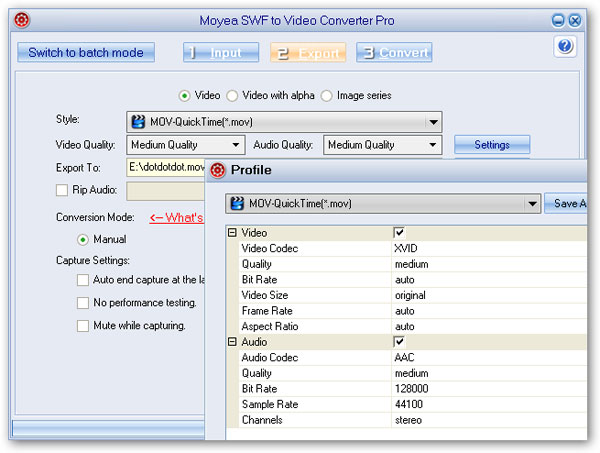Viewport: 600px width, 453px height.
Task: Click the Channels property name
Action: point(262,420)
